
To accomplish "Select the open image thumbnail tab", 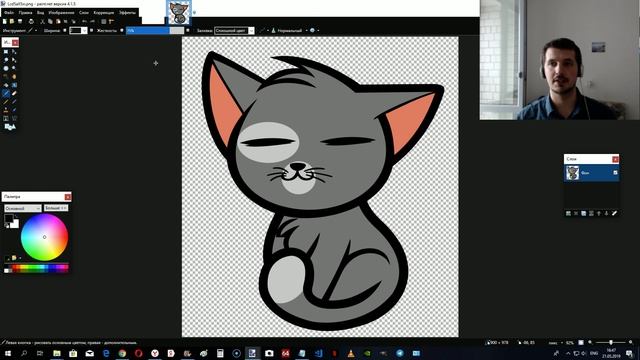I will coord(179,13).
